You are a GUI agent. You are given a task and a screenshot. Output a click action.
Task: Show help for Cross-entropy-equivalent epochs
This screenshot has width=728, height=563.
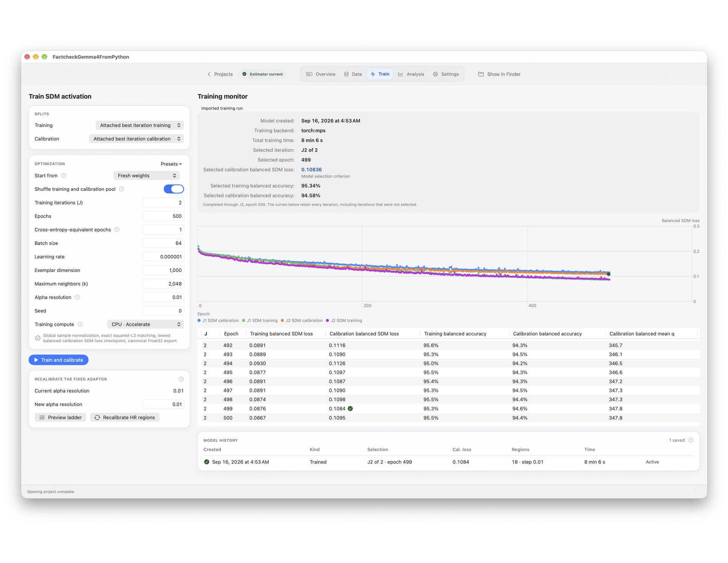[117, 230]
